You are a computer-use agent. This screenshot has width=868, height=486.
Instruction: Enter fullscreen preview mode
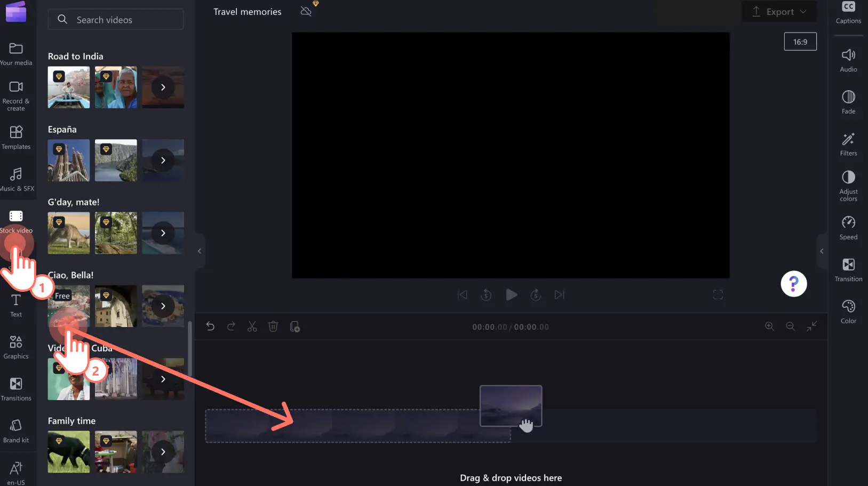click(x=718, y=294)
